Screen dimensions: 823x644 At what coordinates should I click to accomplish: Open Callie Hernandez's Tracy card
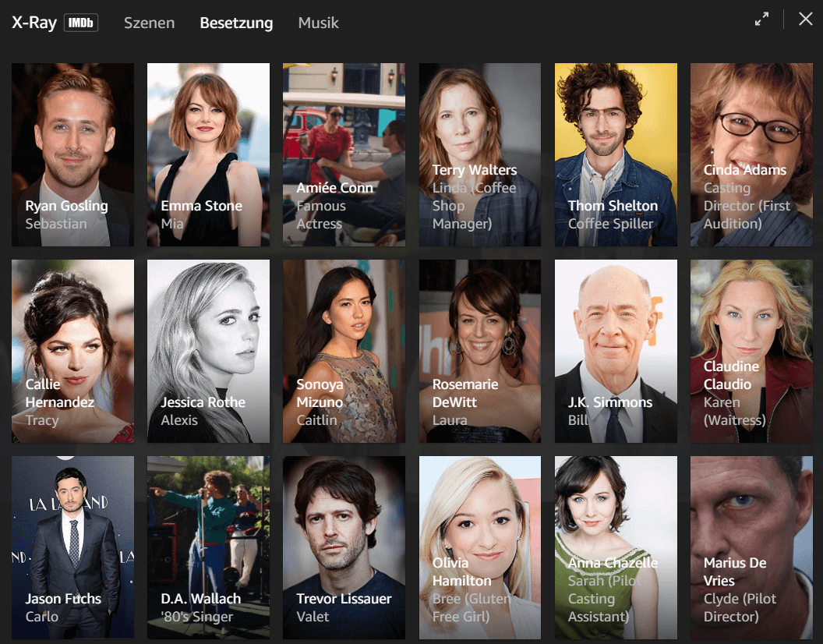coord(73,352)
